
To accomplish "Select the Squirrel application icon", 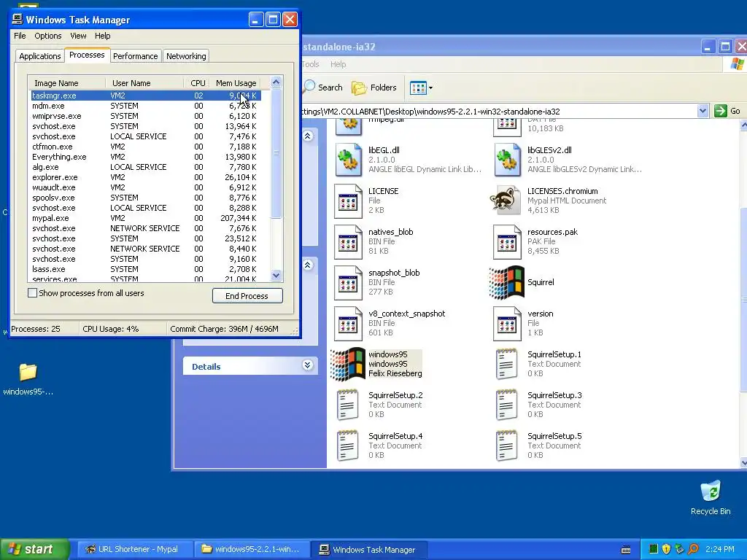I will pos(507,283).
